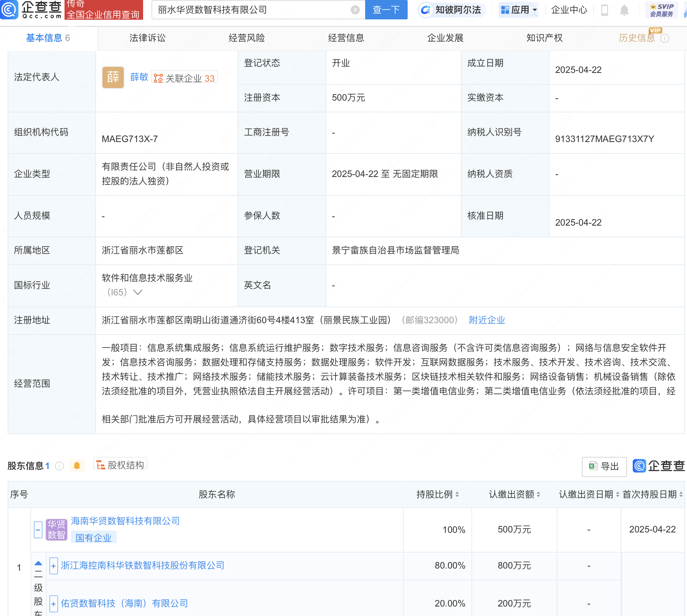This screenshot has height=616, width=687.
Task: Click the Excel 导出 export icon
Action: (593, 466)
